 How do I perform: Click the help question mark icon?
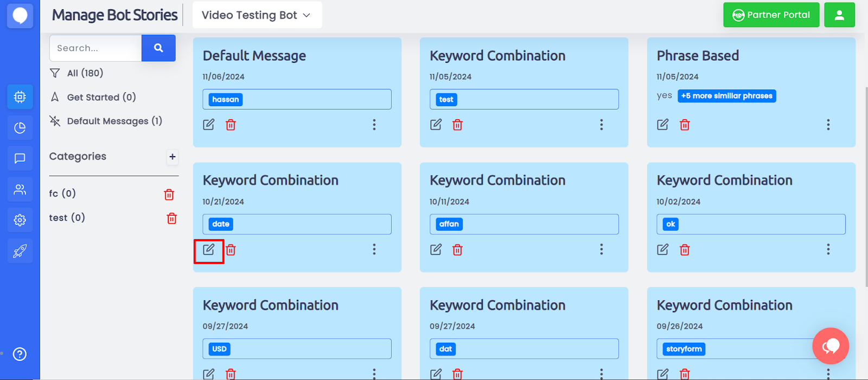[20, 354]
